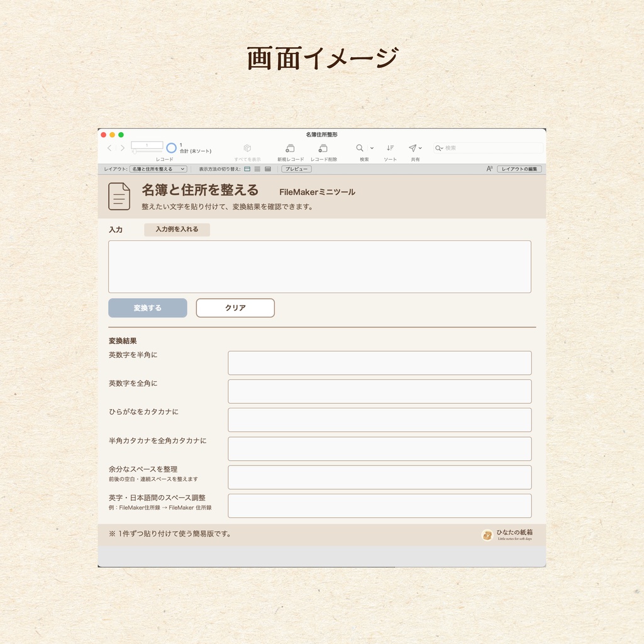Click the record number field in toolbar
This screenshot has height=644, width=644.
pyautogui.click(x=147, y=145)
